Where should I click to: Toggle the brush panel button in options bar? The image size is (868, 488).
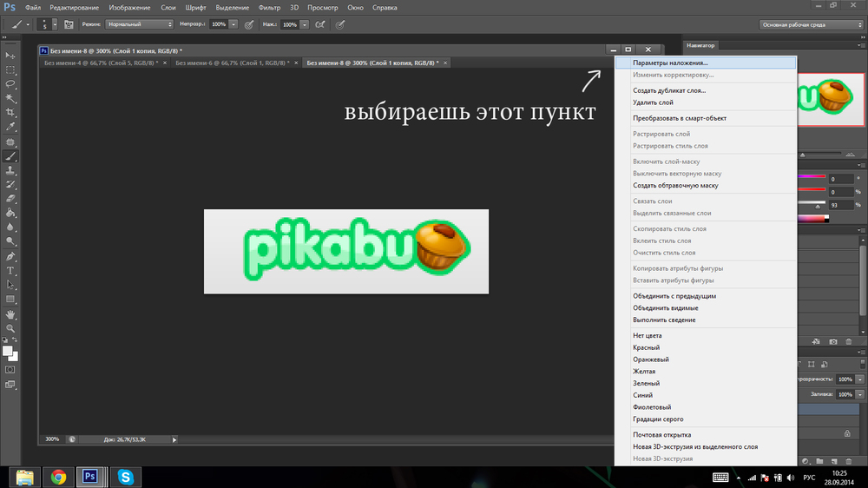(x=69, y=24)
